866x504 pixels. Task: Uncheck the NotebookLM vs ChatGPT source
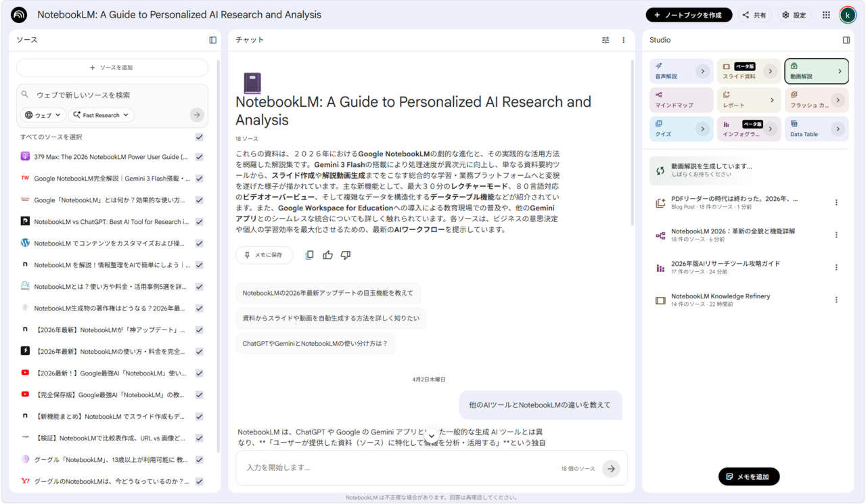pos(199,222)
